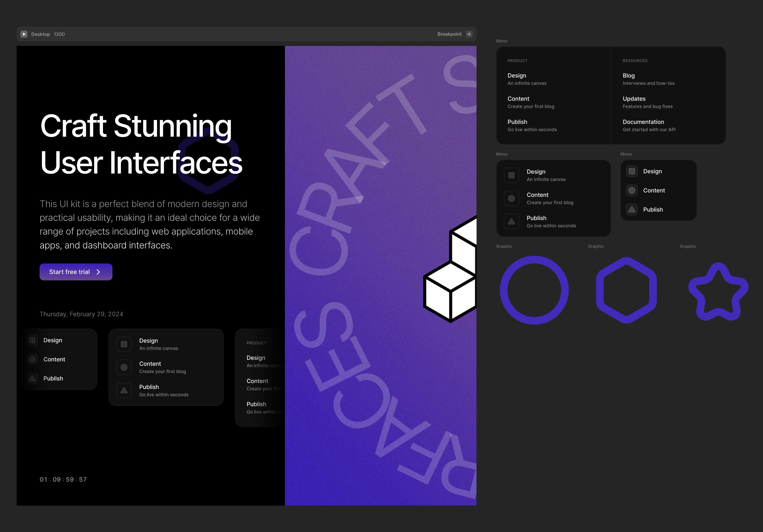Select the circle Content icon in the menu card
763x532 pixels.
point(511,198)
